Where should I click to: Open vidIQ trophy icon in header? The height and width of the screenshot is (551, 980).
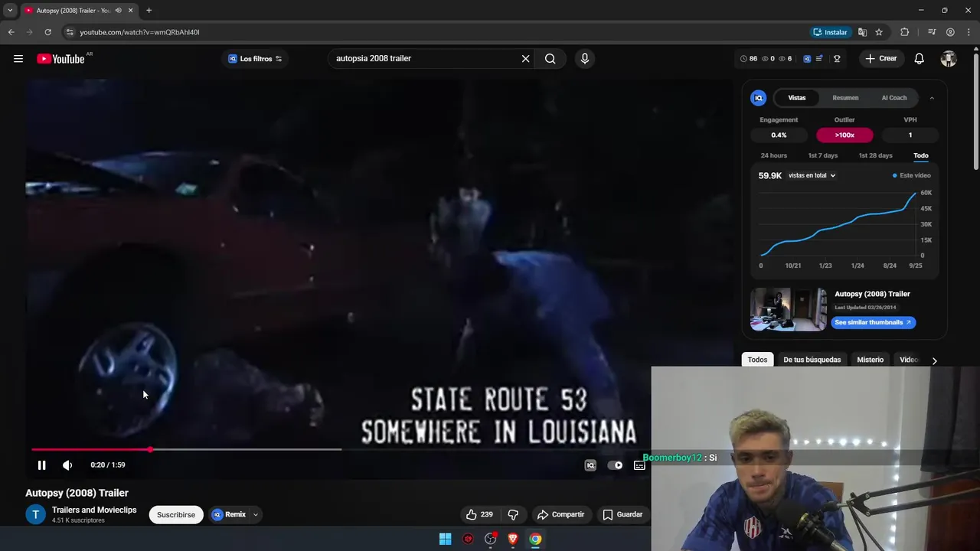[837, 59]
